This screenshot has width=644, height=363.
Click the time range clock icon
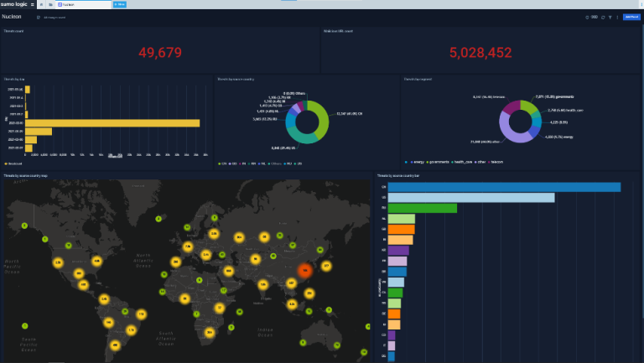(x=587, y=17)
